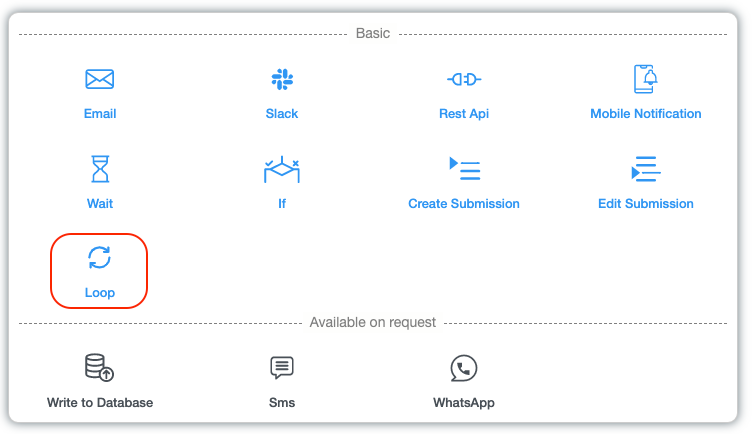This screenshot has height=434, width=752.
Task: Select the Slack logo icon
Action: pyautogui.click(x=282, y=80)
